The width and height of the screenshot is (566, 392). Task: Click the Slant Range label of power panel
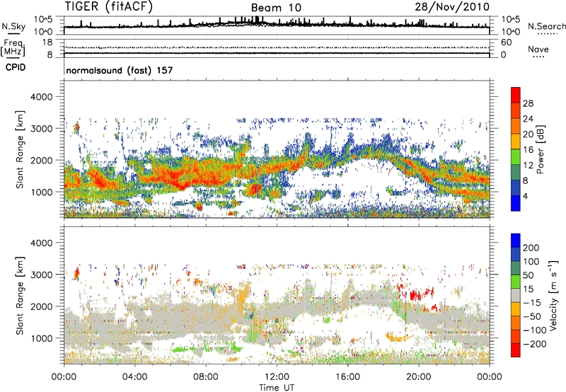20,149
